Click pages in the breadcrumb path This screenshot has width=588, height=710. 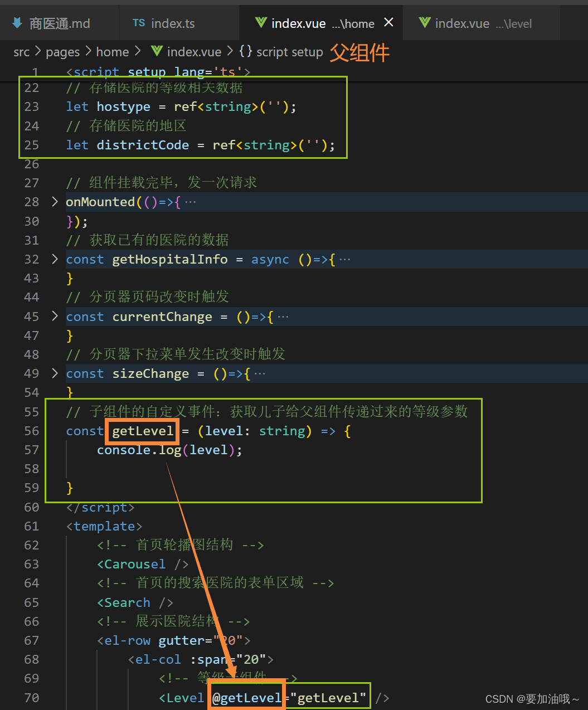(x=62, y=51)
